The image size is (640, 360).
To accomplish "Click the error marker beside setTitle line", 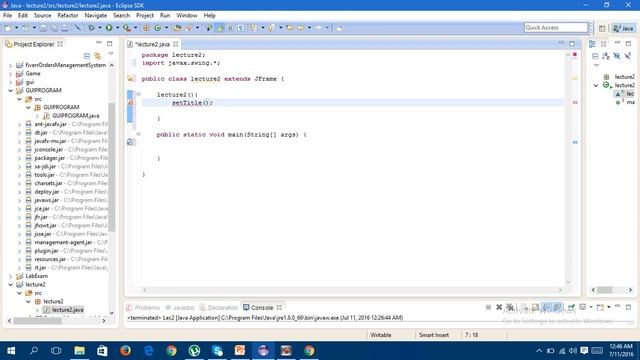I will click(131, 103).
